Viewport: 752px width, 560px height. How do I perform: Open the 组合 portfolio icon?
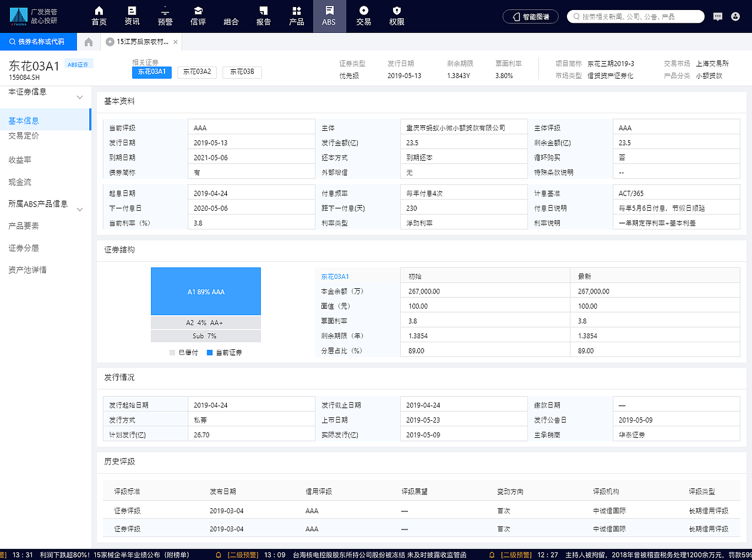click(231, 16)
